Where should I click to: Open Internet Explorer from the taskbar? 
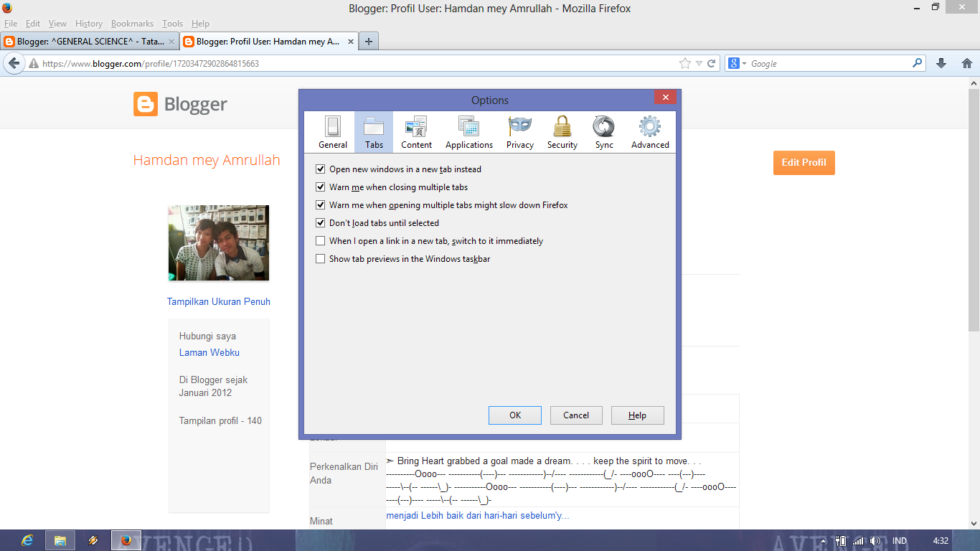[27, 540]
